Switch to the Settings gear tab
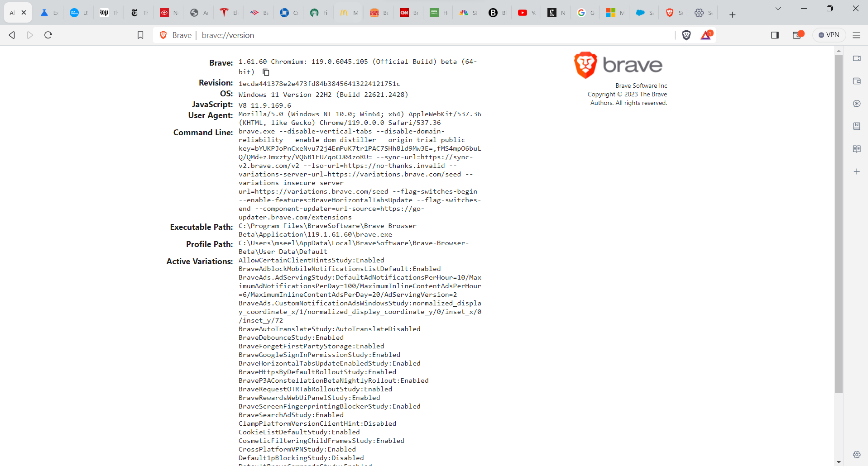868x466 pixels. point(703,13)
